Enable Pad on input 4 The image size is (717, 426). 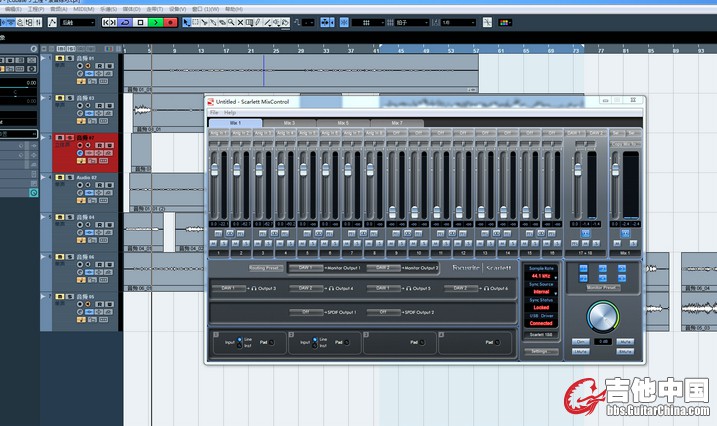click(497, 342)
